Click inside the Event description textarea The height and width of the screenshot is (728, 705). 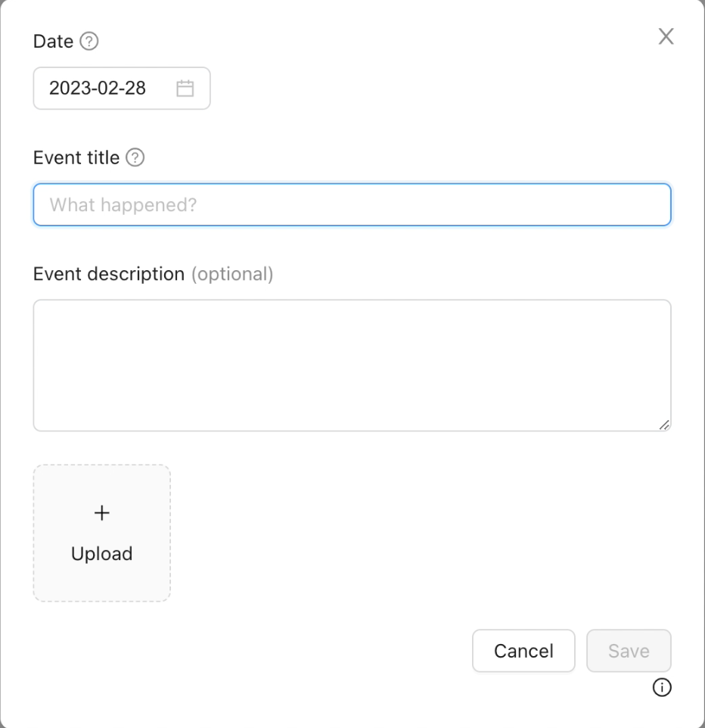click(x=352, y=365)
